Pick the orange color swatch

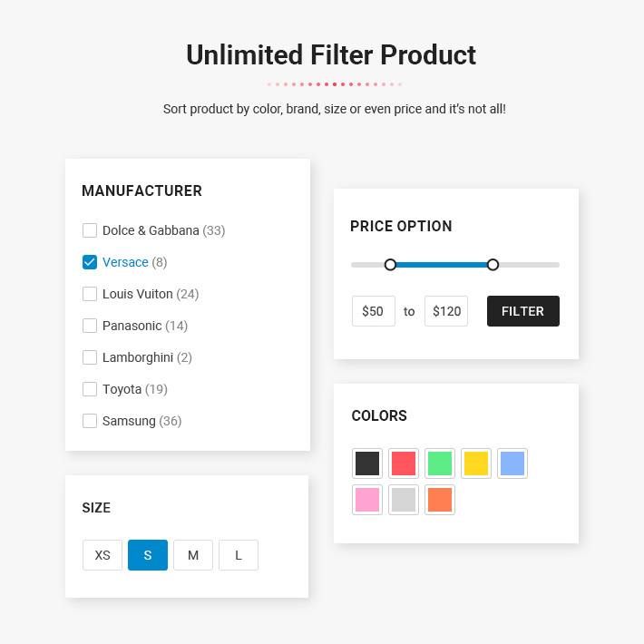(x=440, y=500)
